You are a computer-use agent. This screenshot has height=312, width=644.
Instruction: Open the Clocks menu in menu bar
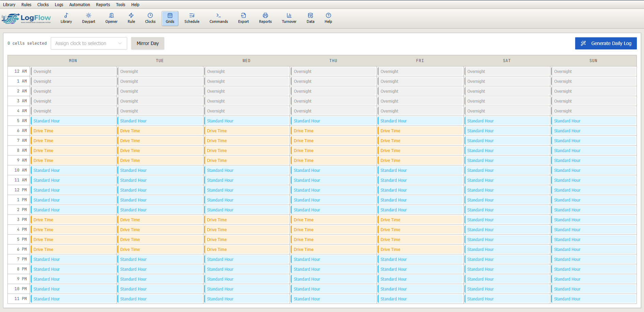[x=43, y=4]
